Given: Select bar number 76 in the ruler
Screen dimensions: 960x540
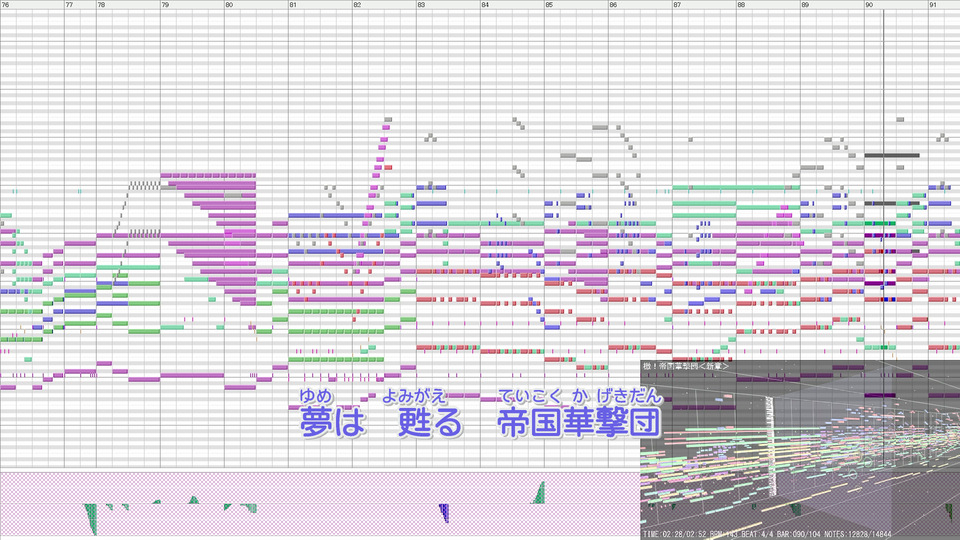Looking at the screenshot, I should click(6, 4).
